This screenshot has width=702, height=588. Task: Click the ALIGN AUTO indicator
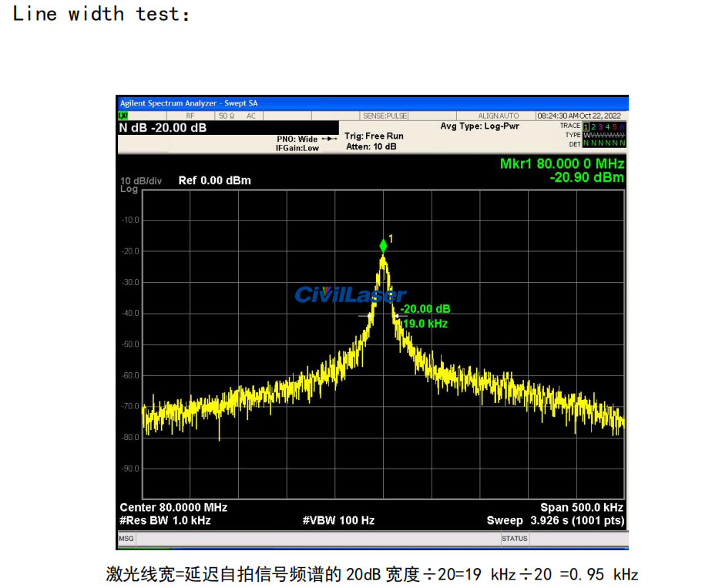tap(498, 116)
